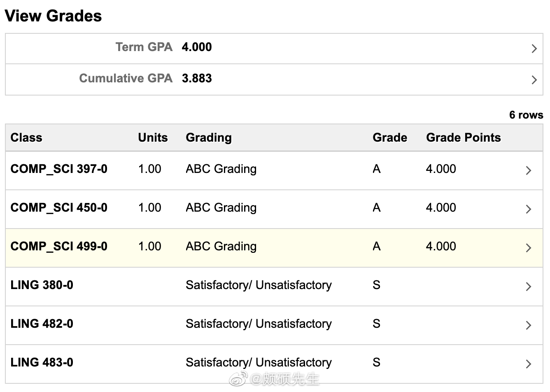Viewport: 550px width, 392px height.
Task: Click the Term GPA value 4.000
Action: 197,47
